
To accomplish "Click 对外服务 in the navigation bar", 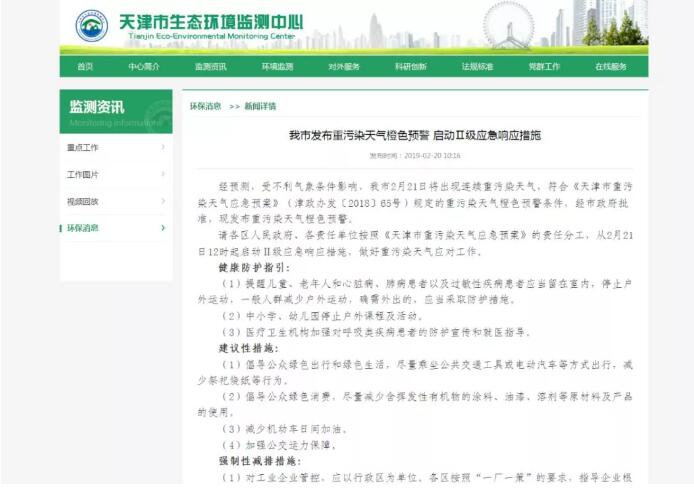I will (x=344, y=66).
